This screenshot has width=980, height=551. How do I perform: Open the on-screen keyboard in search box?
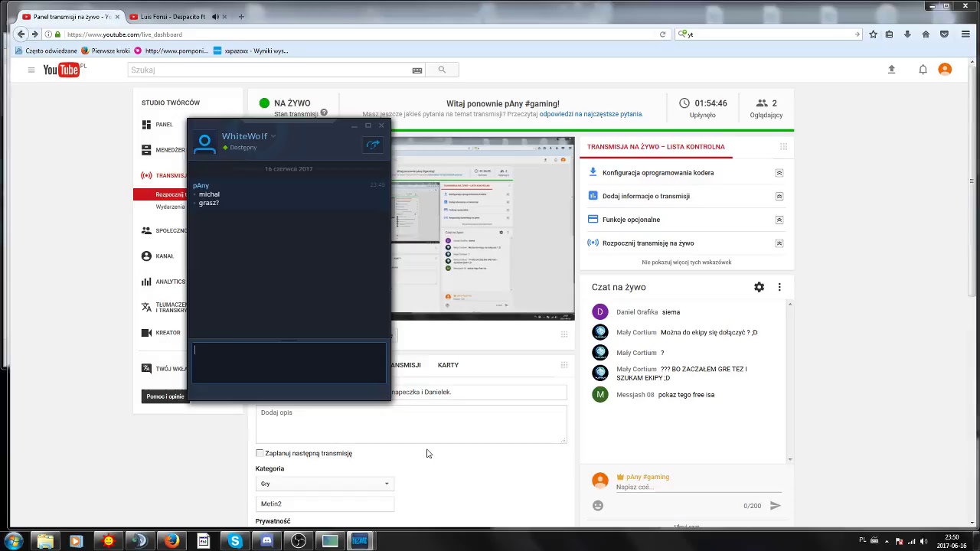click(x=417, y=70)
